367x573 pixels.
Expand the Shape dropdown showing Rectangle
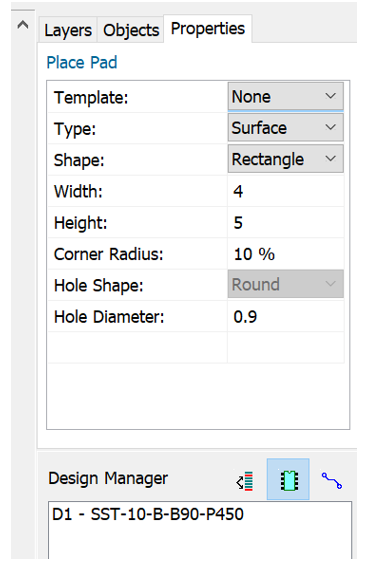[285, 159]
